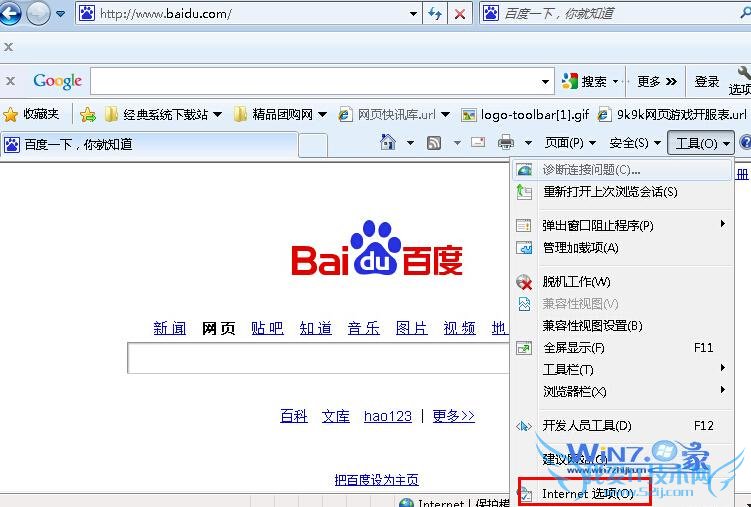Click the red Stop loading icon
This screenshot has width=751, height=507.
460,14
